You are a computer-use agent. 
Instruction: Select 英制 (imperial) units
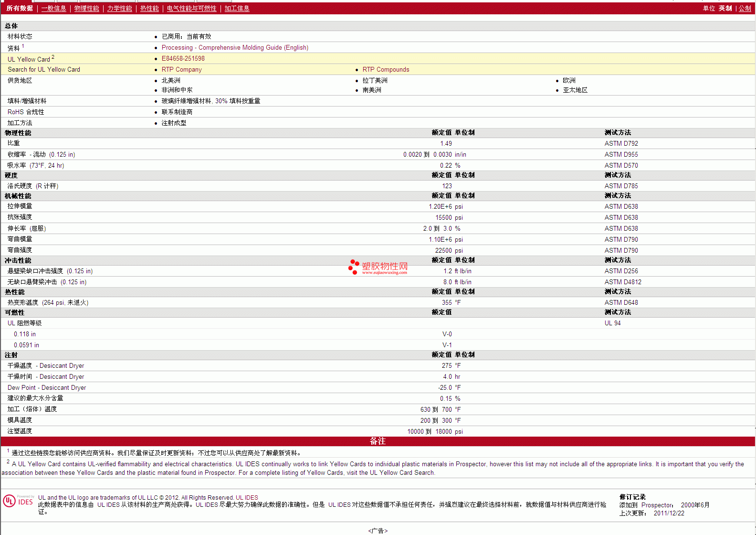click(725, 9)
